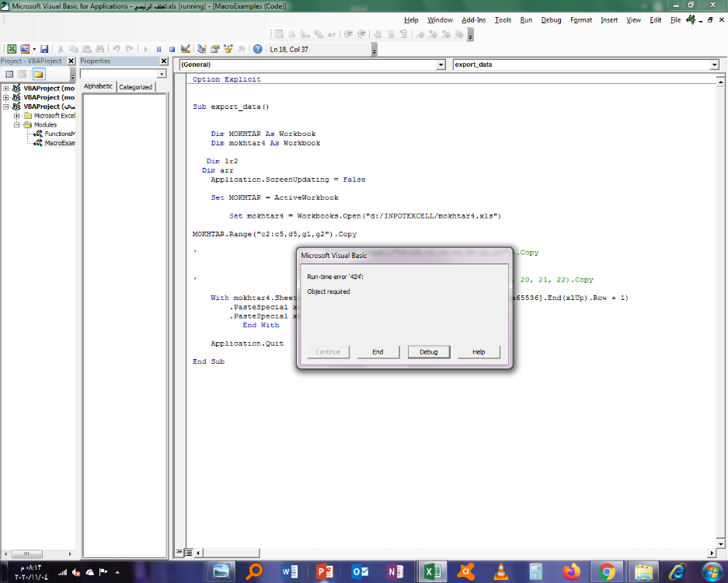
Task: Open the export_data procedure dropdown
Action: click(x=715, y=65)
